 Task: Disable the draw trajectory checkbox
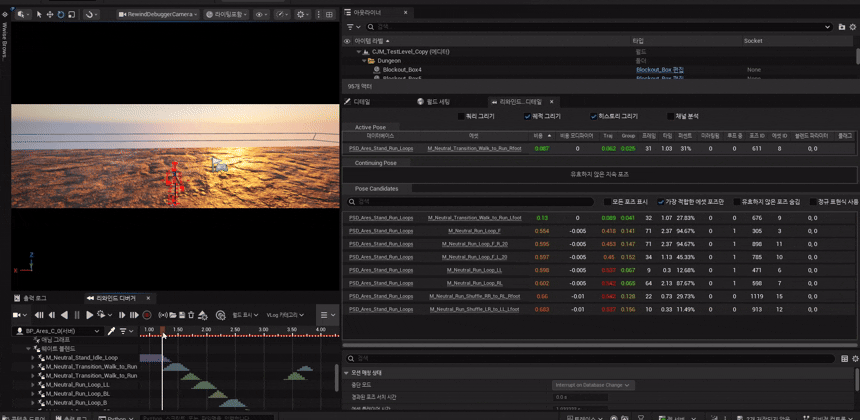527,116
